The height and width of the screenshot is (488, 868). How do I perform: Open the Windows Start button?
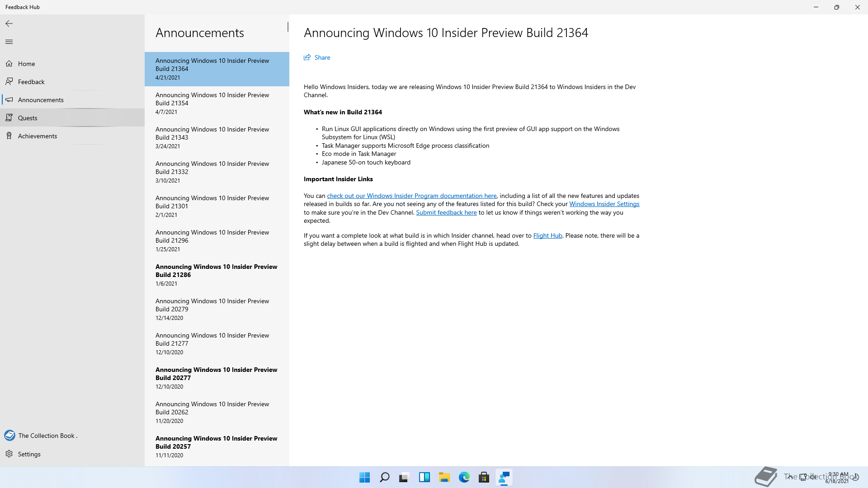(364, 478)
